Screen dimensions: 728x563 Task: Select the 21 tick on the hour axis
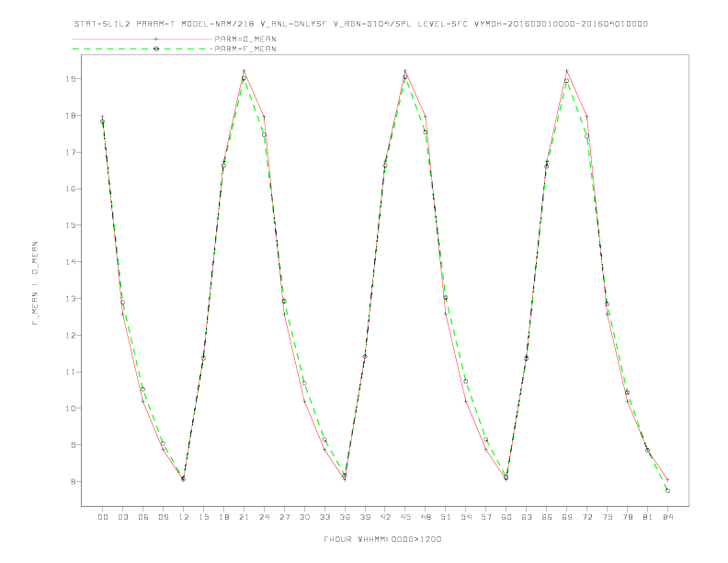pyautogui.click(x=244, y=517)
